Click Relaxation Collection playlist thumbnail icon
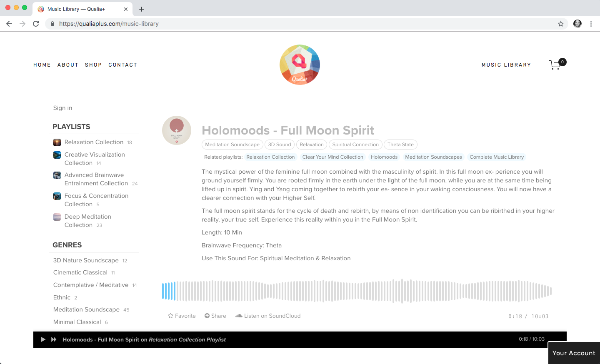The image size is (600, 364). tap(57, 142)
